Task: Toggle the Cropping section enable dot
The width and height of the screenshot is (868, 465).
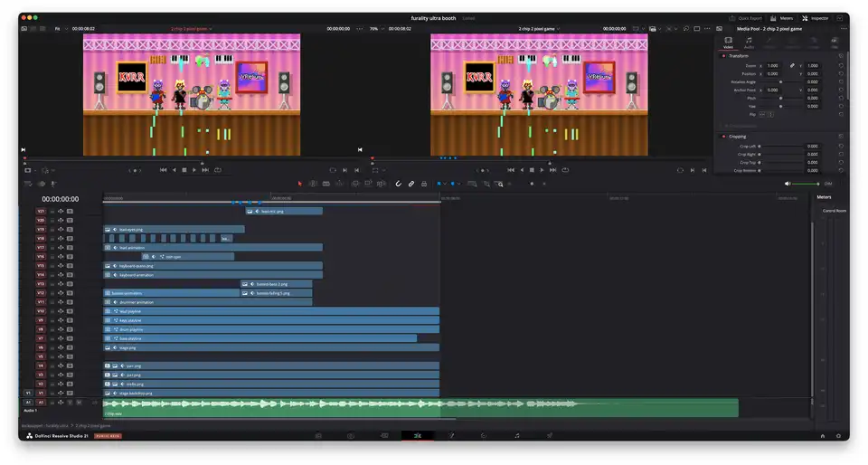Action: point(723,137)
